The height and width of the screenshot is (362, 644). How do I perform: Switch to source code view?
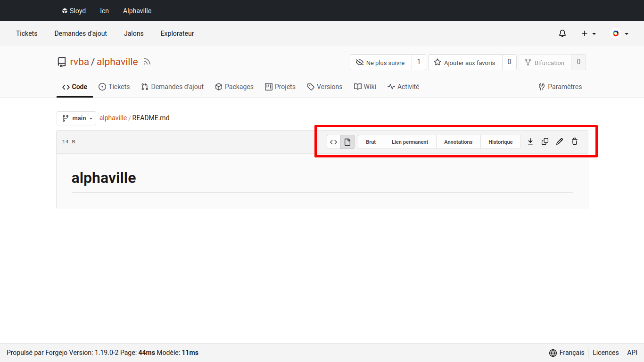pyautogui.click(x=334, y=142)
